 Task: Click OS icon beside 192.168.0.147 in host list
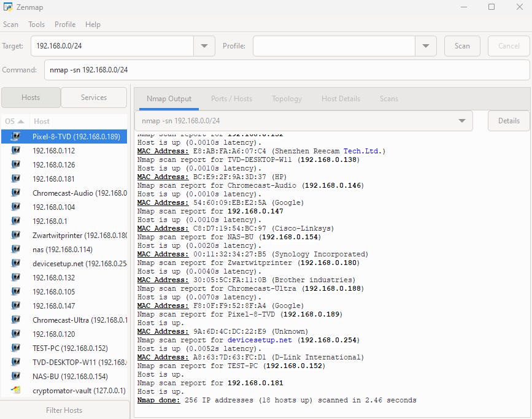coord(15,306)
